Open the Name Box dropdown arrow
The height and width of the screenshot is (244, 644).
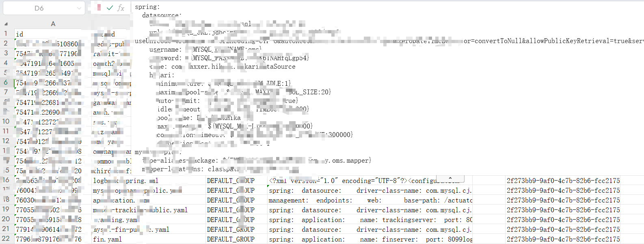coord(79,8)
